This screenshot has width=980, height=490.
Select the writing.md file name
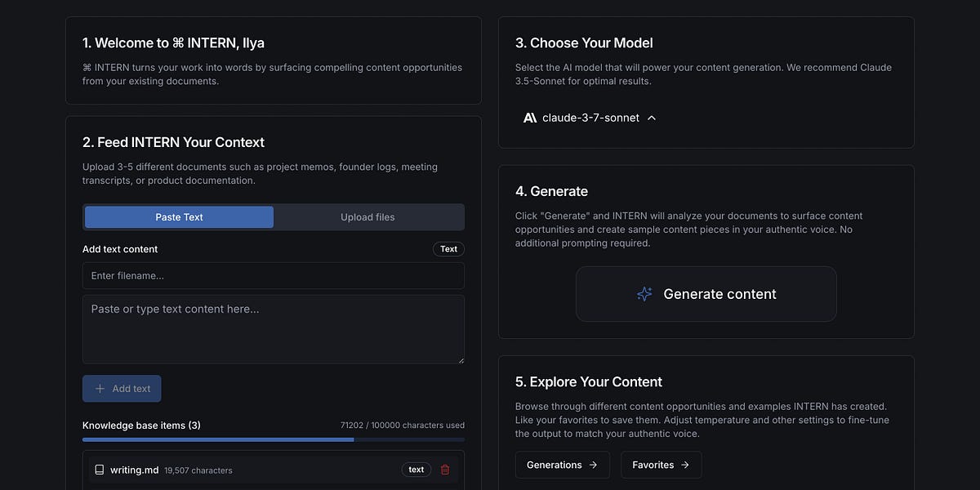point(135,470)
